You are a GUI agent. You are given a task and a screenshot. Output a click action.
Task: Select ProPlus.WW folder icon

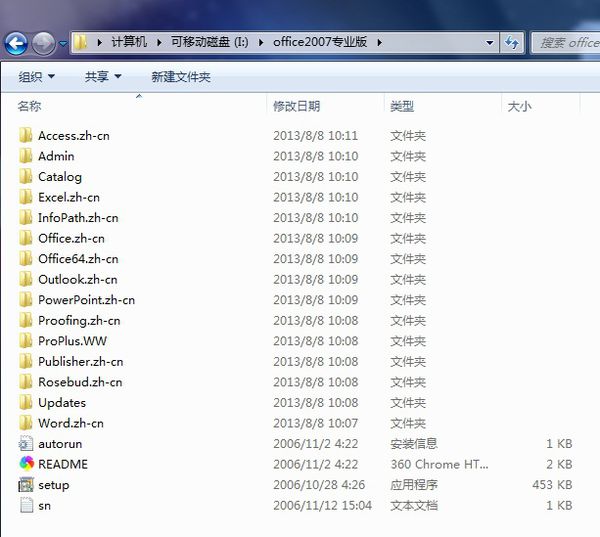pos(26,341)
